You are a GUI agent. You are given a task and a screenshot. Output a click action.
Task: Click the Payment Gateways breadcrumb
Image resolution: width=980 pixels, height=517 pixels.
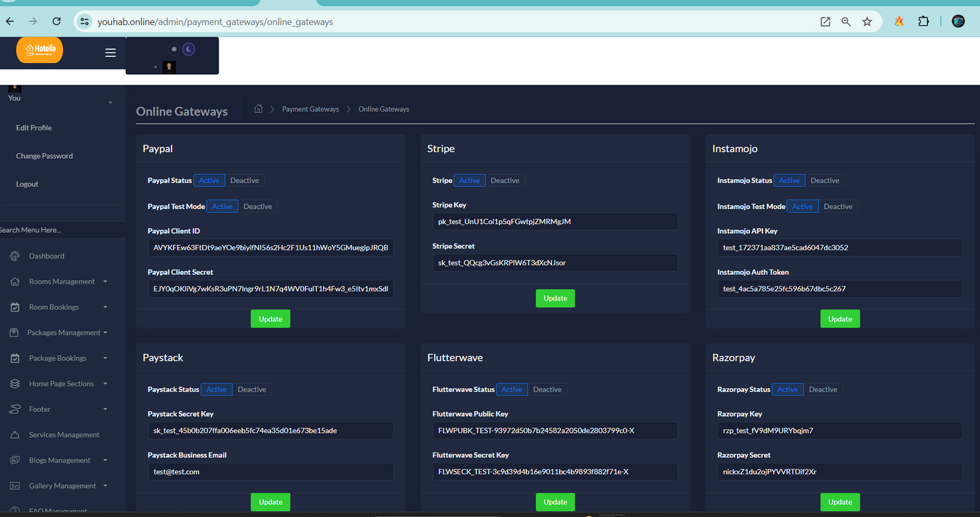click(x=311, y=109)
